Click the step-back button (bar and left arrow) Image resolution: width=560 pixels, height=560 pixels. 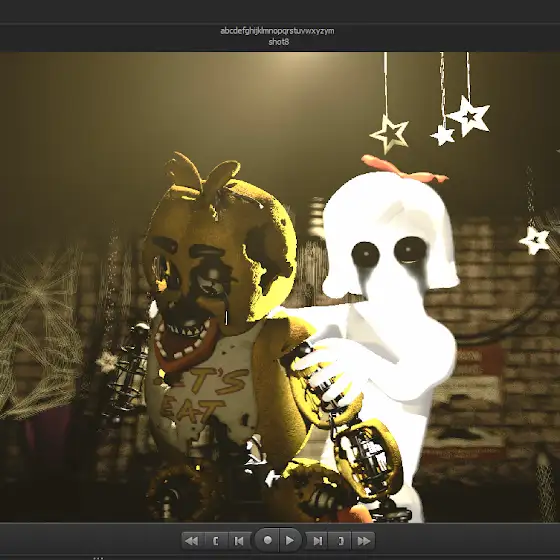pyautogui.click(x=239, y=541)
